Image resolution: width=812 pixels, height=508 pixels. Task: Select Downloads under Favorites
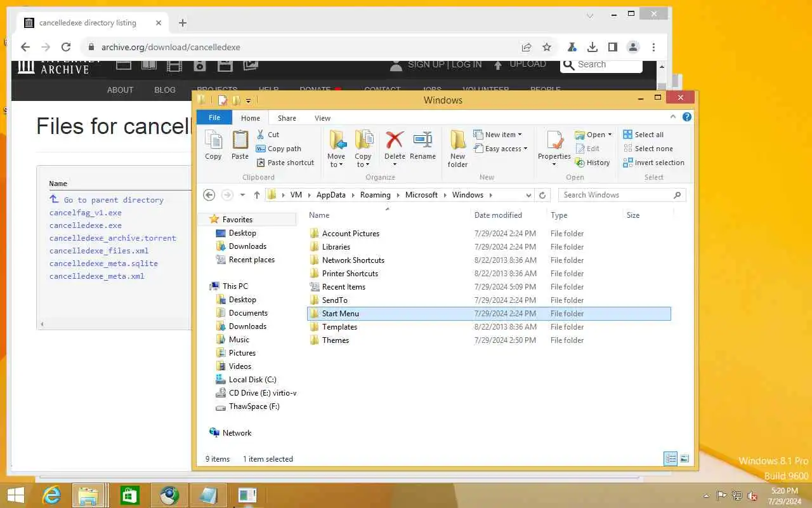tap(247, 246)
